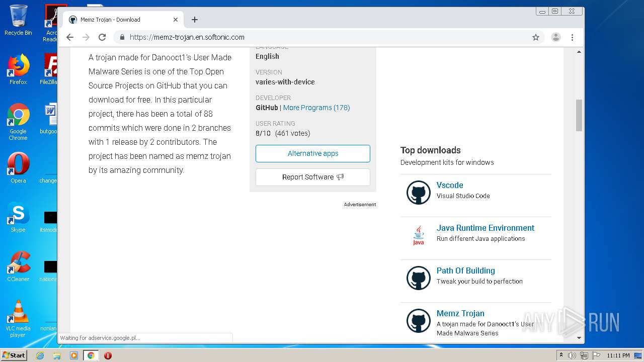This screenshot has height=362, width=644.
Task: Launch Internet Explorer from the taskbar
Action: (40, 355)
